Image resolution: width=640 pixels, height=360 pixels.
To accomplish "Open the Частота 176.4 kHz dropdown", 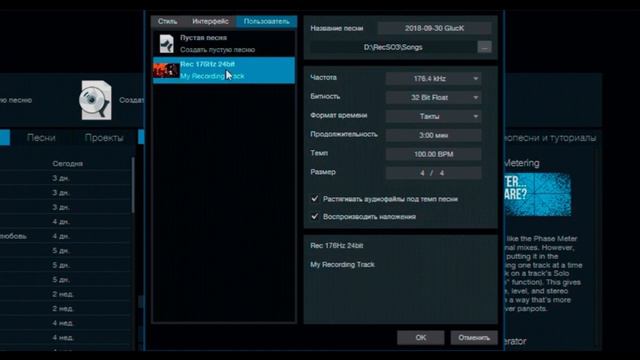I will click(x=433, y=78).
